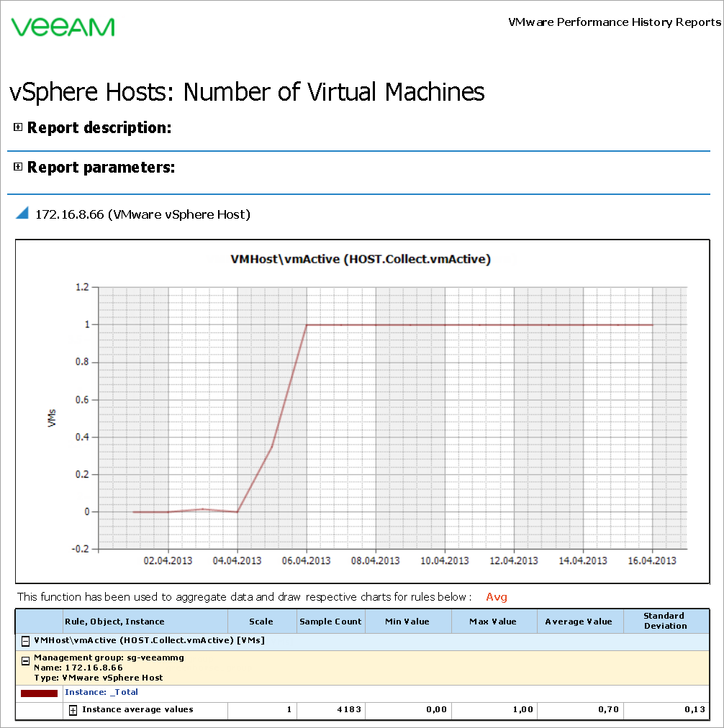Collapse the Management group sg-veeammg row
This screenshot has width=724, height=728.
(x=25, y=660)
